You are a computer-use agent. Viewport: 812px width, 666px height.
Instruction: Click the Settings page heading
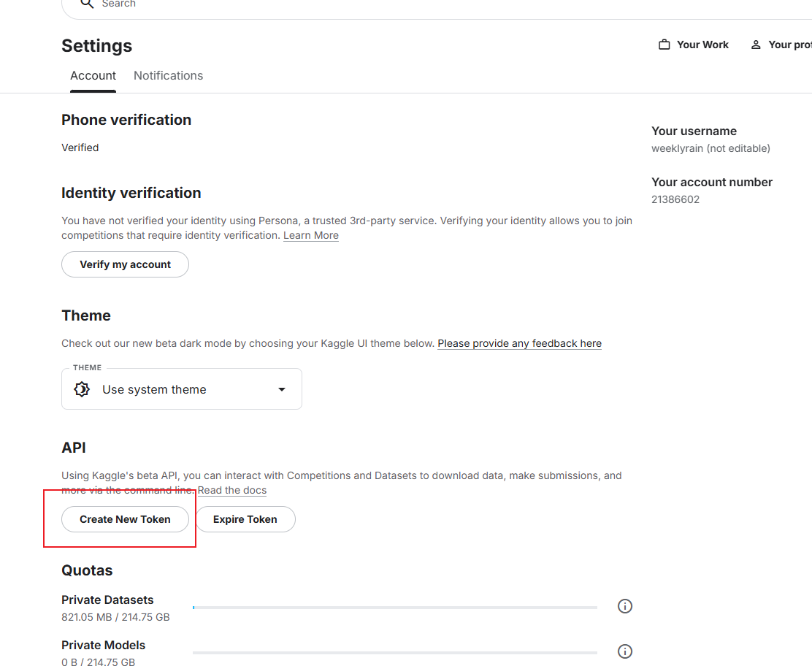[97, 45]
